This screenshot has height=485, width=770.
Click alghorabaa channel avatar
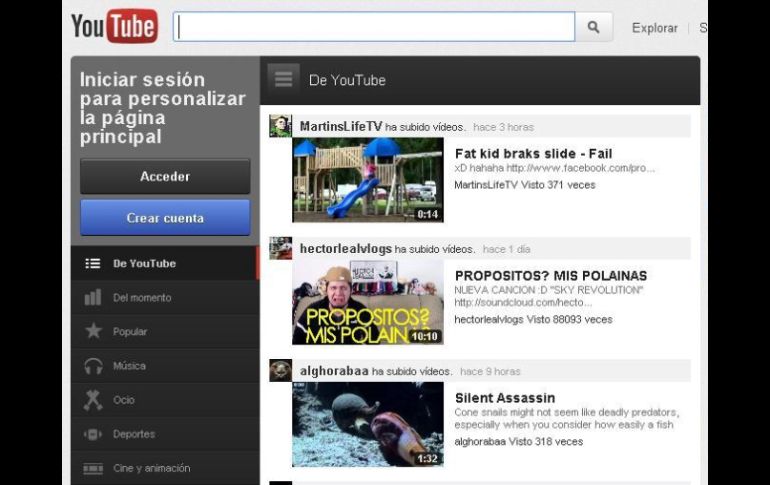click(x=280, y=371)
